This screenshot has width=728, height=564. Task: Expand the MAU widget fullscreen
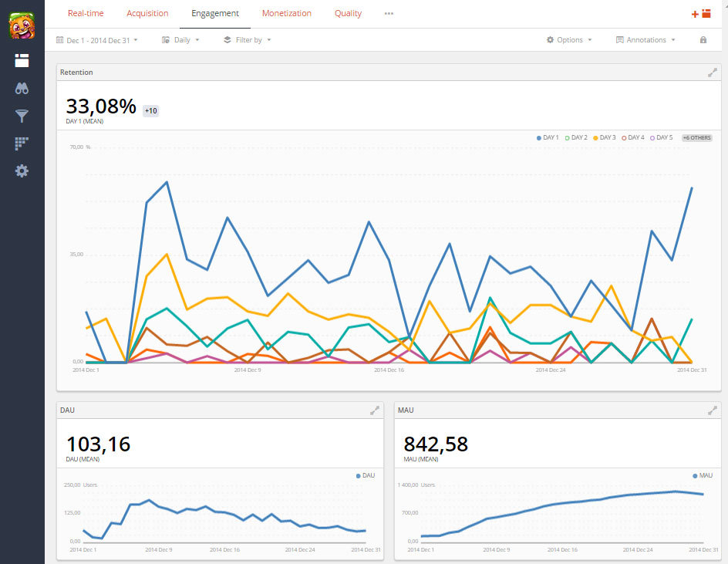coord(713,410)
